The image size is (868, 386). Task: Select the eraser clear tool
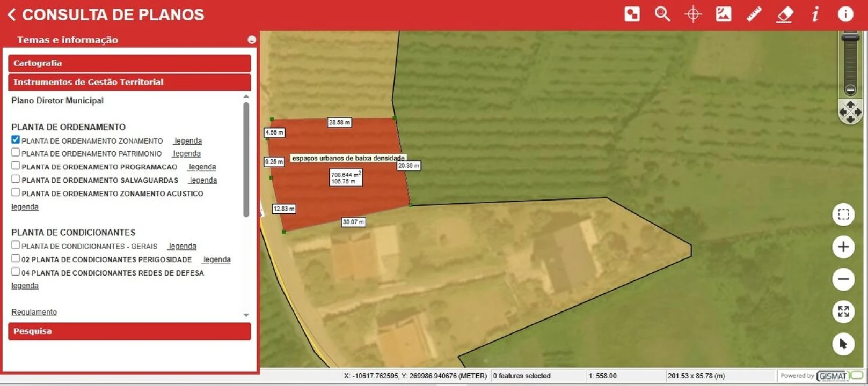coord(785,14)
